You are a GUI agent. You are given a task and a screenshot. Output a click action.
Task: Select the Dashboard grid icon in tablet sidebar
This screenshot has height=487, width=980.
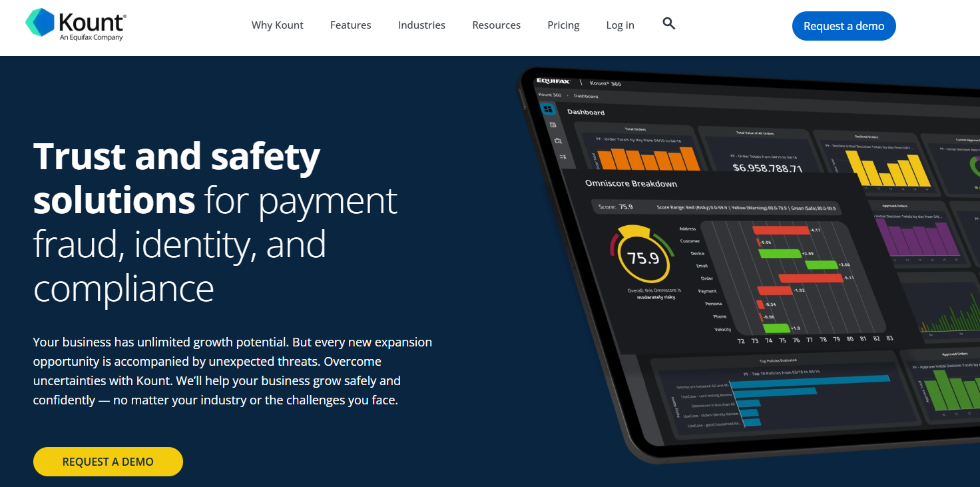pos(548,109)
